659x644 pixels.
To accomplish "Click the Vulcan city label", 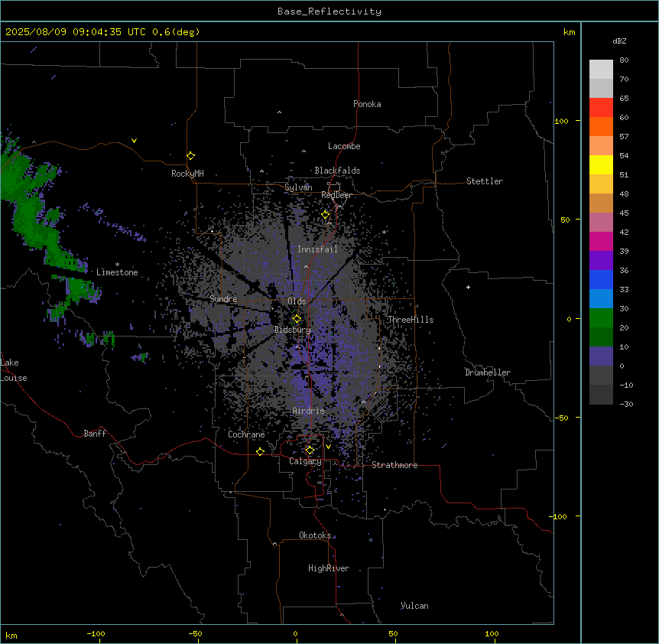I will [414, 606].
